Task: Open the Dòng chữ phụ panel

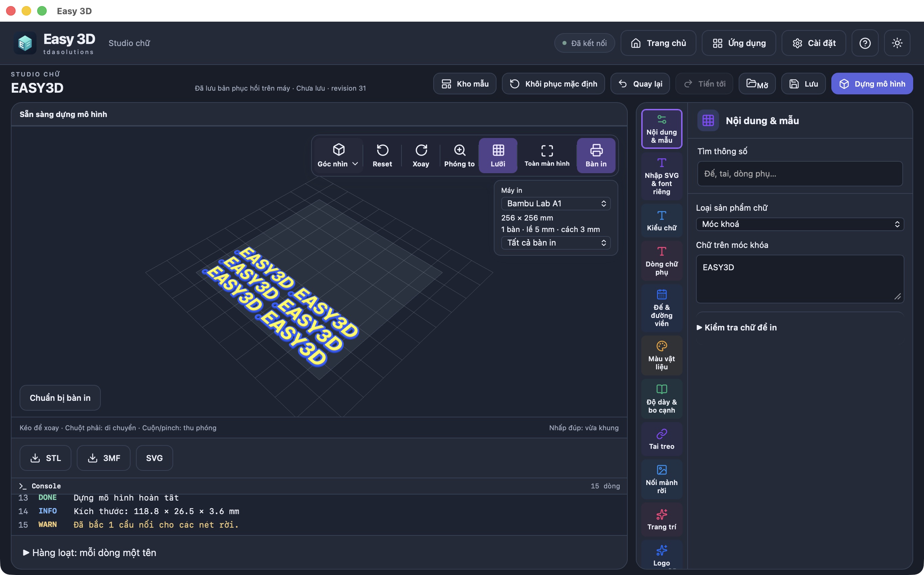Action: 661,261
